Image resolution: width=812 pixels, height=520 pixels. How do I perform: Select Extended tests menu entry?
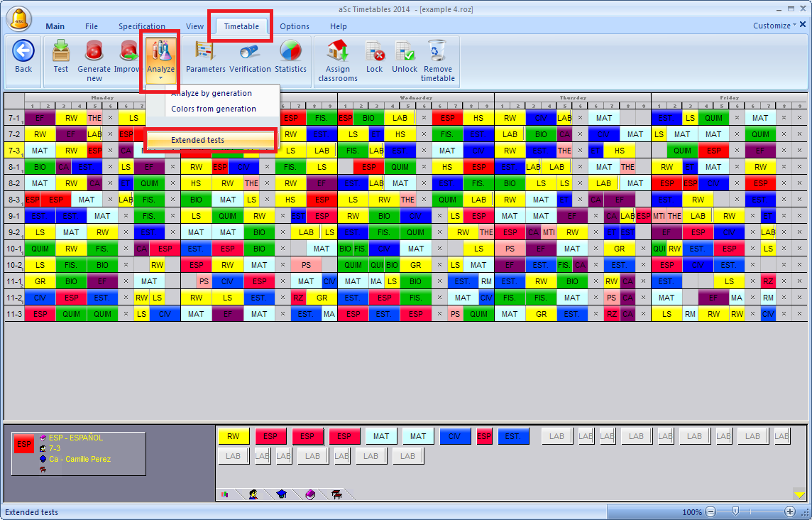tap(210, 140)
